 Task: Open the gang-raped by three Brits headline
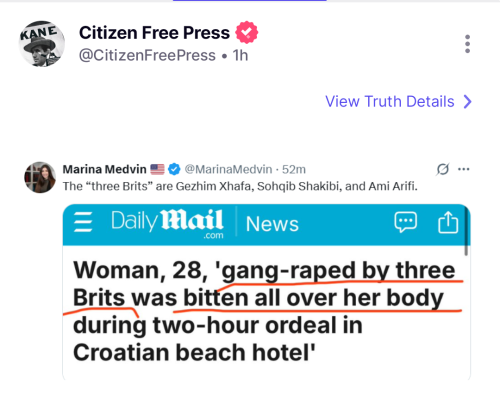coord(264,311)
